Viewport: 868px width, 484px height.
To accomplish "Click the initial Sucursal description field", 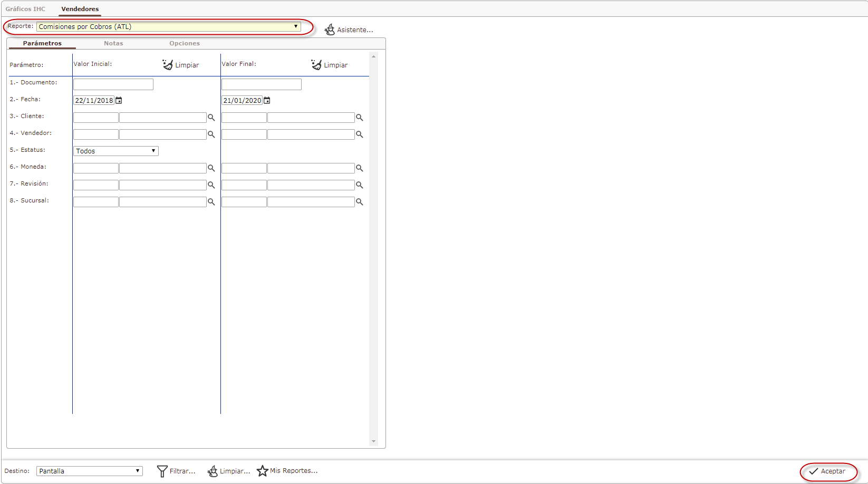I will 163,202.
